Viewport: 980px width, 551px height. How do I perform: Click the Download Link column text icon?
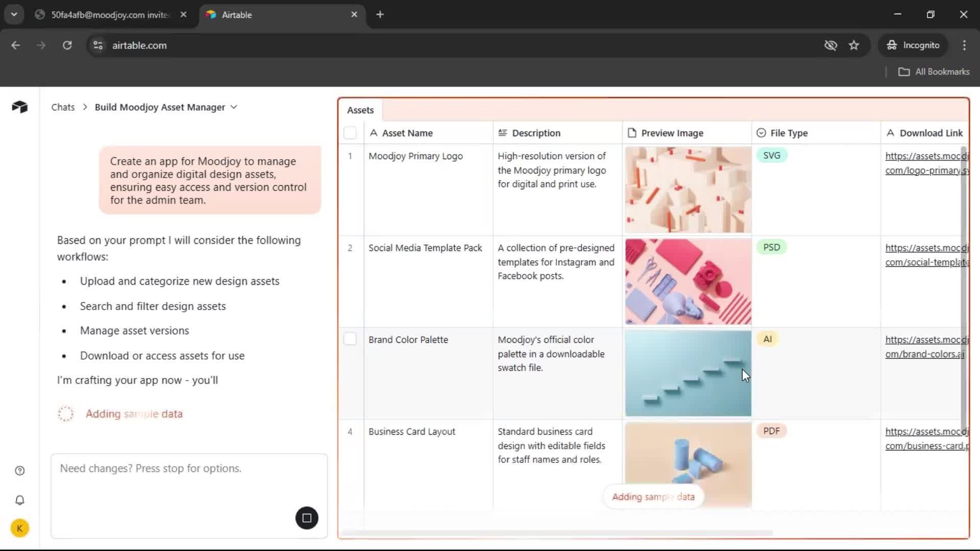[890, 133]
